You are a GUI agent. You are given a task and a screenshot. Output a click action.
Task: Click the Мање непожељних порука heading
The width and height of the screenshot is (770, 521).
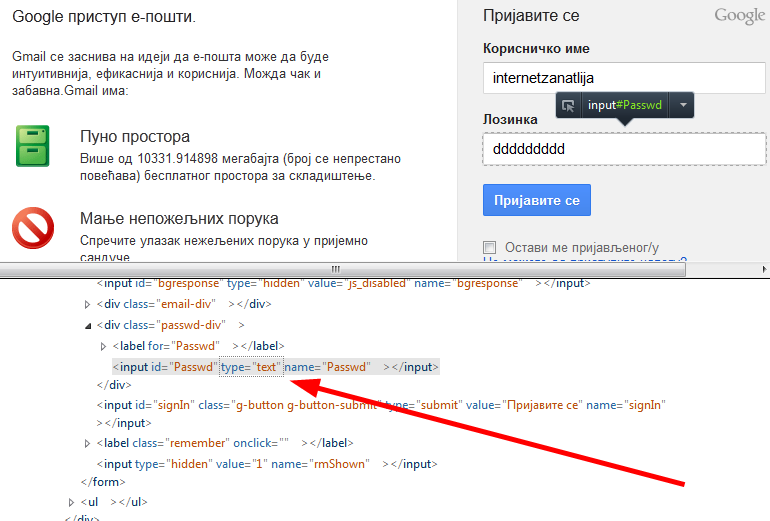point(179,219)
